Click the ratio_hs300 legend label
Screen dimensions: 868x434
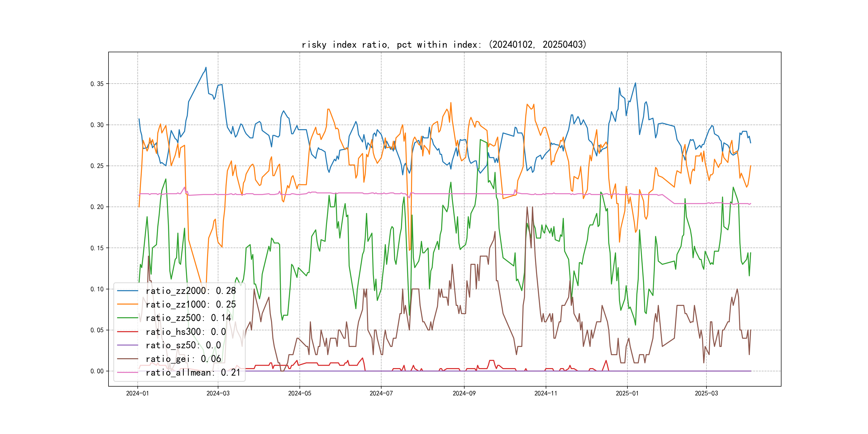[x=186, y=332]
